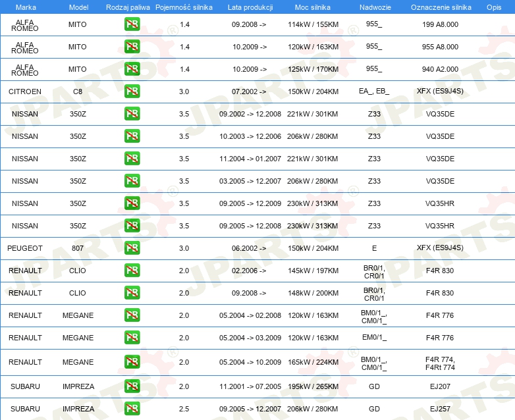Click production dates 05.2004 -> 02.2008
The height and width of the screenshot is (420, 515).
(x=250, y=315)
